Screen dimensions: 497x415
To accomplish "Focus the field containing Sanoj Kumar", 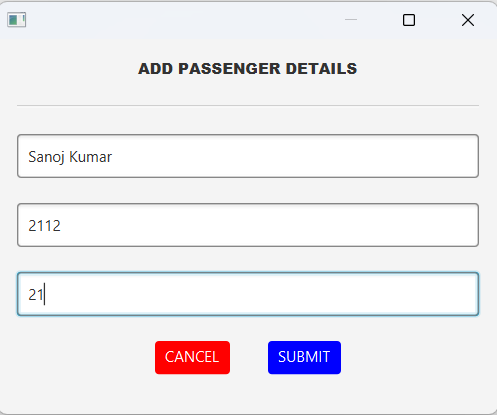I will click(x=248, y=156).
